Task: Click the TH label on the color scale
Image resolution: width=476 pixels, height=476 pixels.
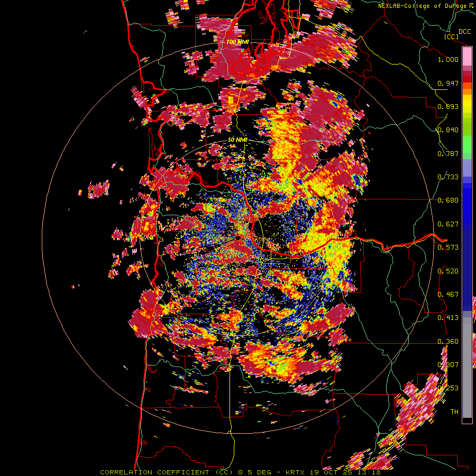Action: click(x=454, y=412)
